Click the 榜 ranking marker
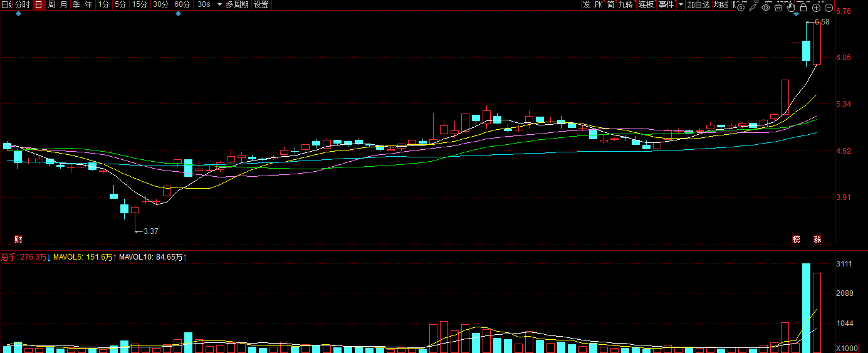The image size is (868, 353). point(797,239)
